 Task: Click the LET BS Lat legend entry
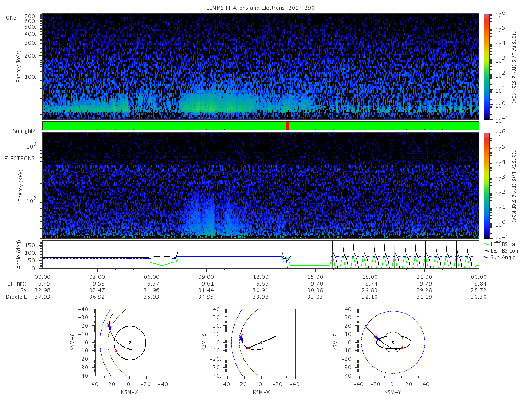(501, 244)
